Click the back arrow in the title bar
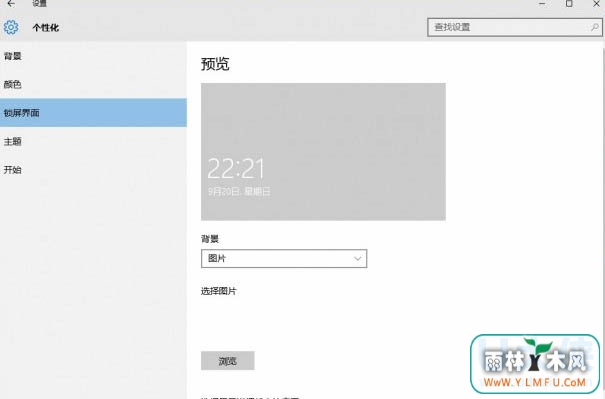 (x=11, y=3)
